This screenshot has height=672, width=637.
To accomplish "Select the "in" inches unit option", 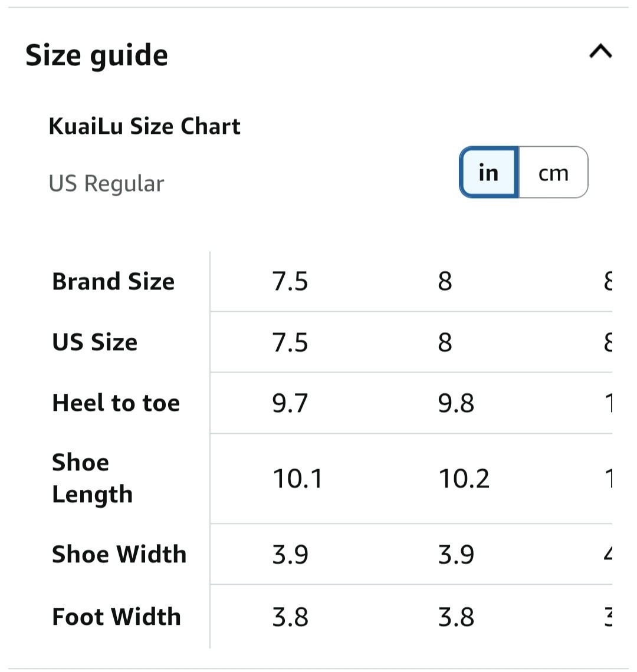I will (488, 173).
